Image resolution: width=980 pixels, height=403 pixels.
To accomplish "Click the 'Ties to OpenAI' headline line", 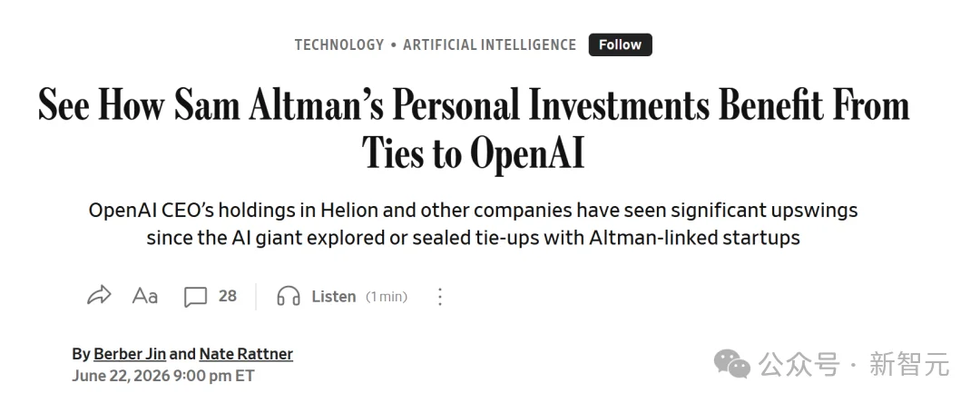I will point(473,152).
